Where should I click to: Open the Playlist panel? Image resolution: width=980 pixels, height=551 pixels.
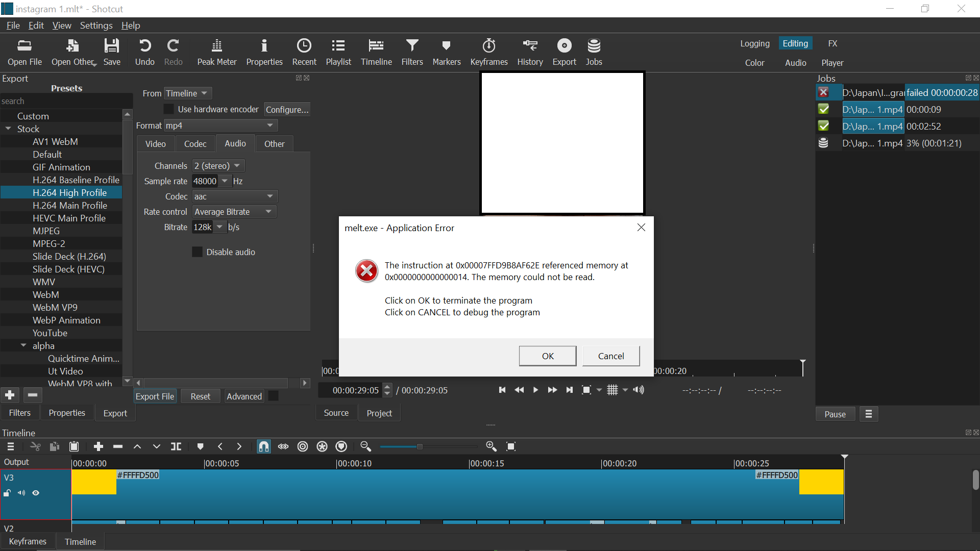click(x=338, y=52)
